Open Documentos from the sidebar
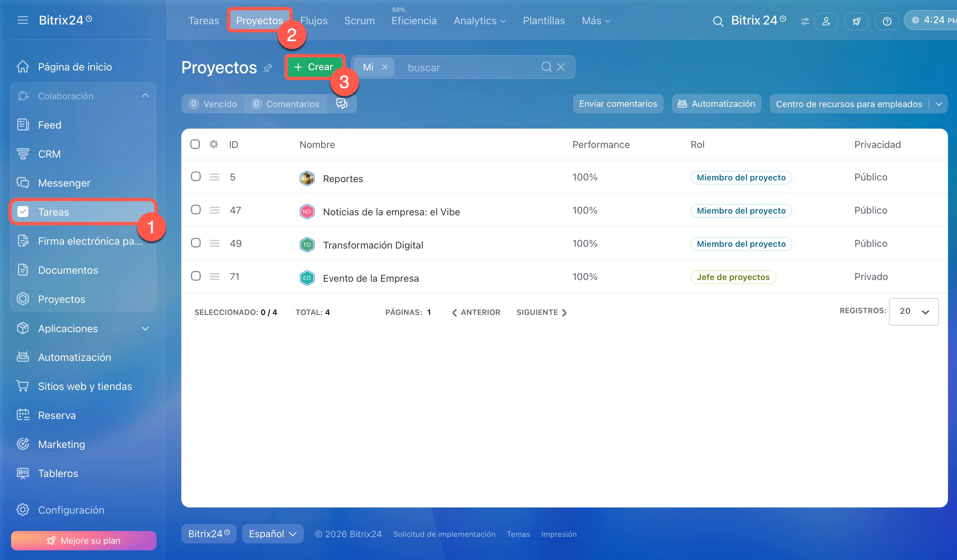The width and height of the screenshot is (957, 560). [83, 270]
